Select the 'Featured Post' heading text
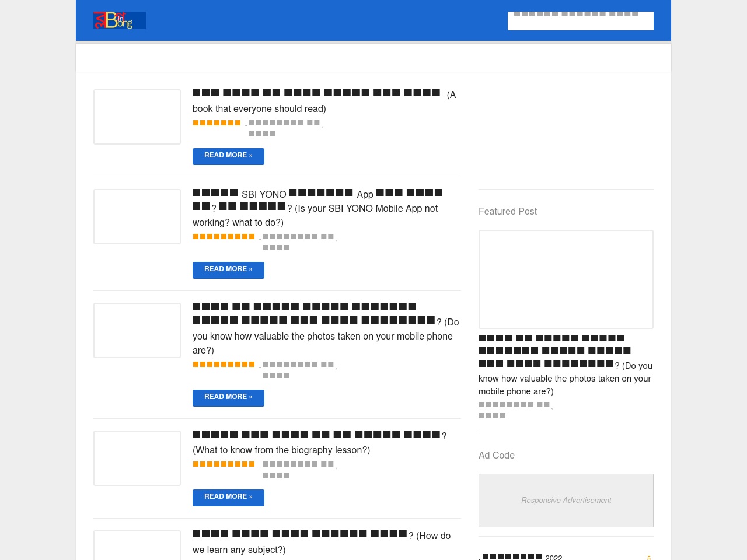This screenshot has height=560, width=747. [x=508, y=211]
